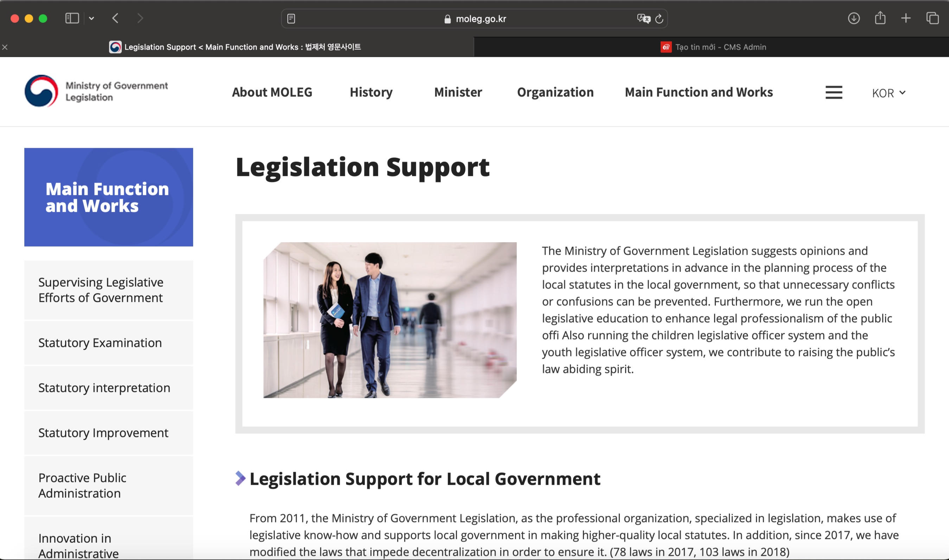949x560 pixels.
Task: Click the Reader view icon in address bar
Action: (x=291, y=19)
